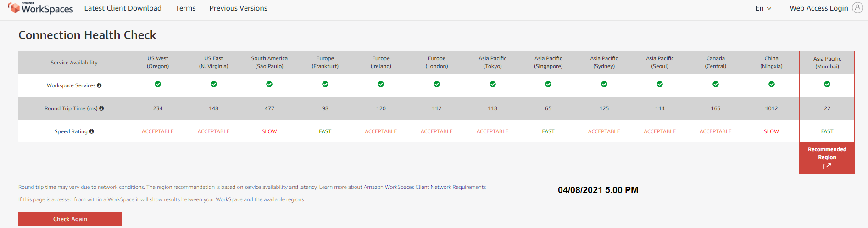Select the Asia Pacific (Sydney) header
This screenshot has width=868, height=228.
[604, 62]
